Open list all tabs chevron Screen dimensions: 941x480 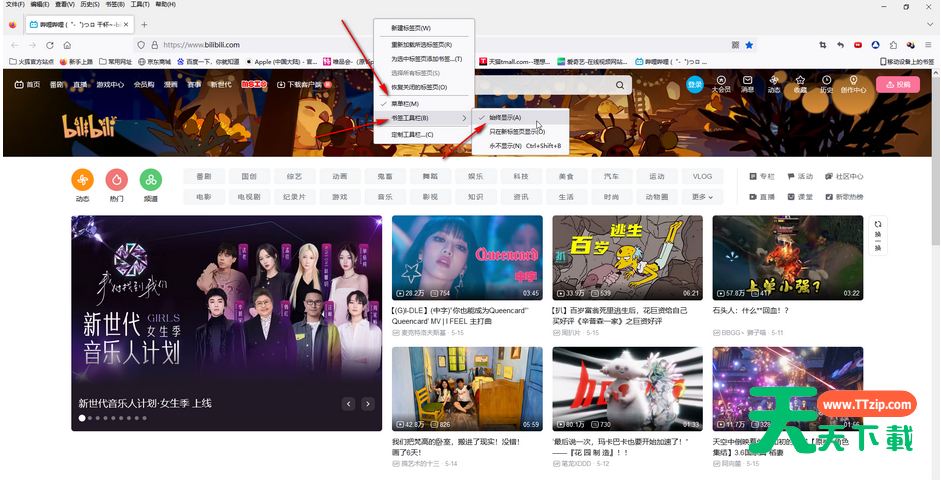930,25
